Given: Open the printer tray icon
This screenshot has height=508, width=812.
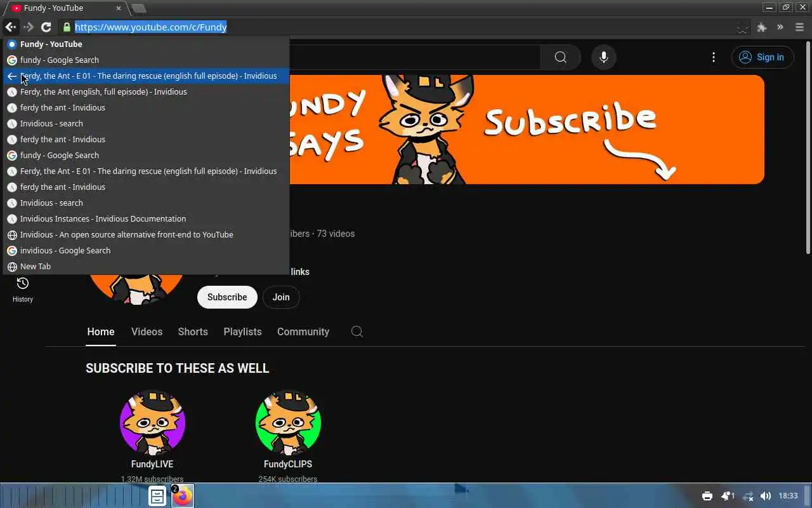Looking at the screenshot, I should (707, 496).
